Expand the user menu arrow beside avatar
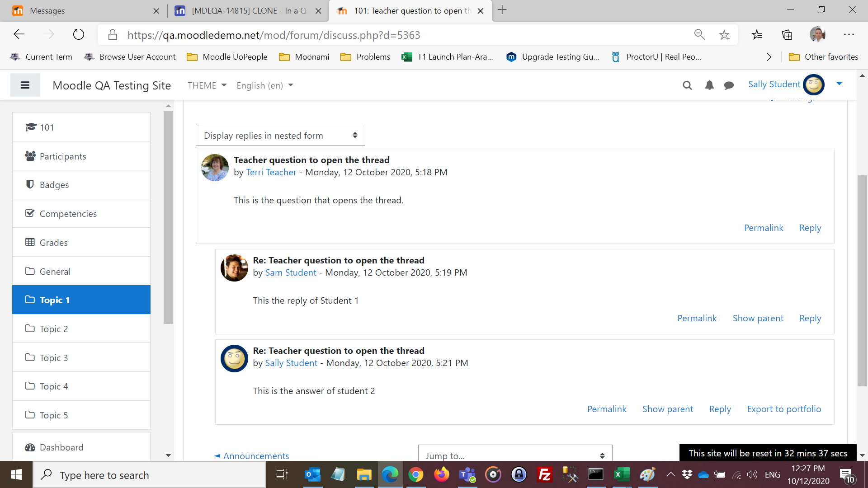868x488 pixels. click(839, 84)
